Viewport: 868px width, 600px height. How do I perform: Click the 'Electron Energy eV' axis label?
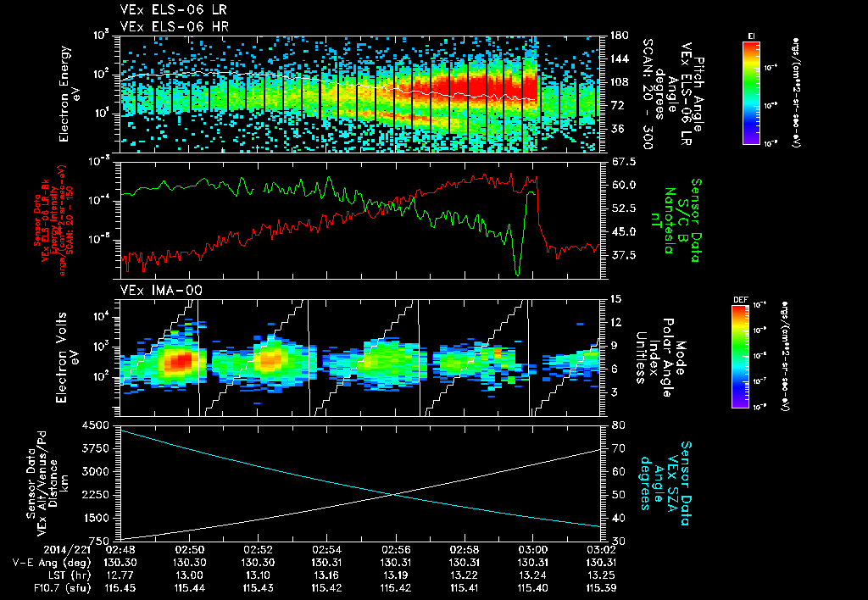click(70, 94)
